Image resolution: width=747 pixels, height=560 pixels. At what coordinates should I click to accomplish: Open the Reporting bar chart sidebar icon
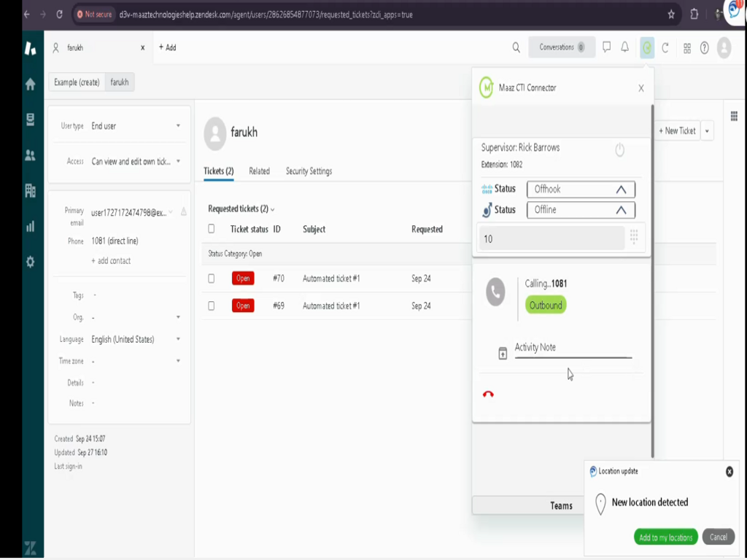click(x=30, y=226)
